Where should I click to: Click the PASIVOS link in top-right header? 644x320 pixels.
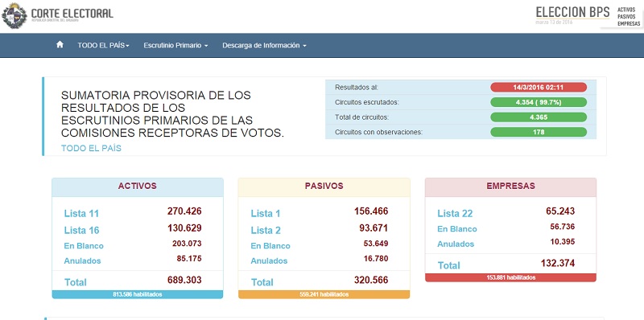coord(626,16)
